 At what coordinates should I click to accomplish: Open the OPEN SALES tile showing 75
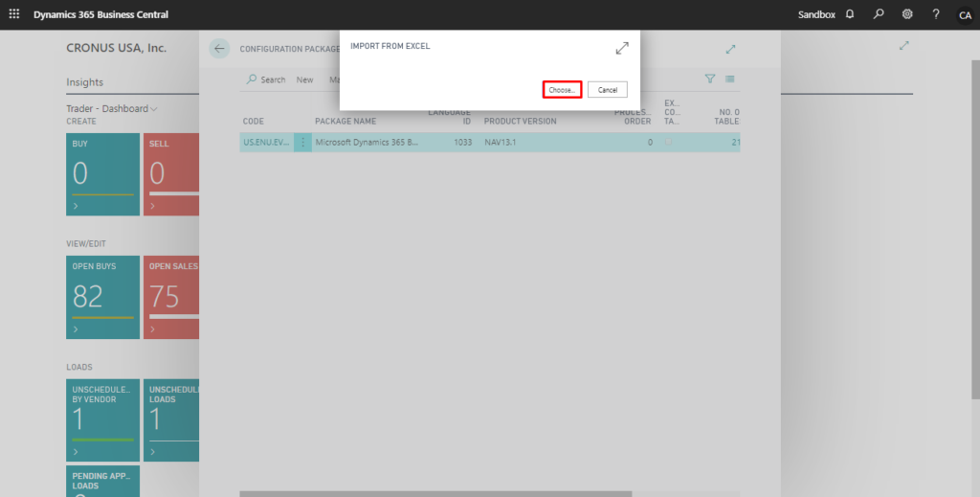pos(171,297)
